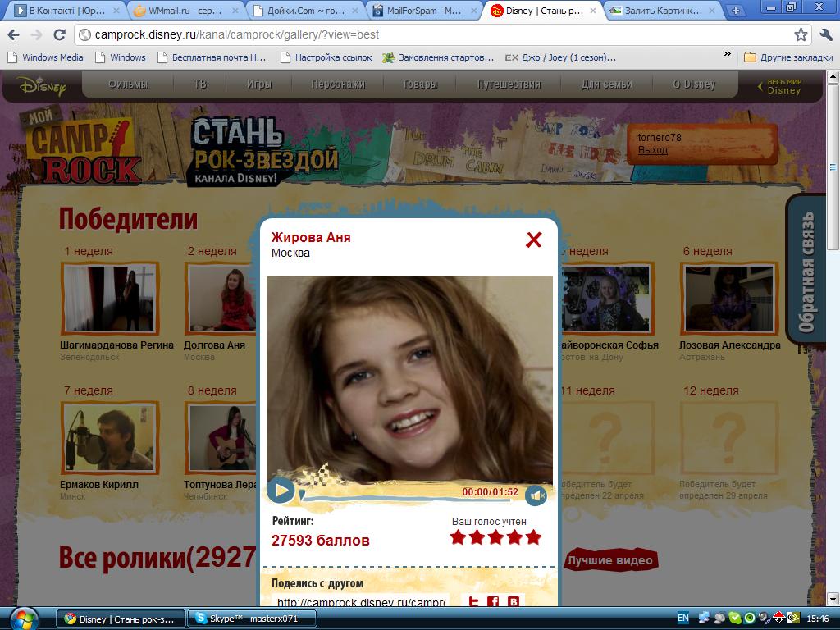
Task: Open the Персонажи menu
Action: [338, 84]
